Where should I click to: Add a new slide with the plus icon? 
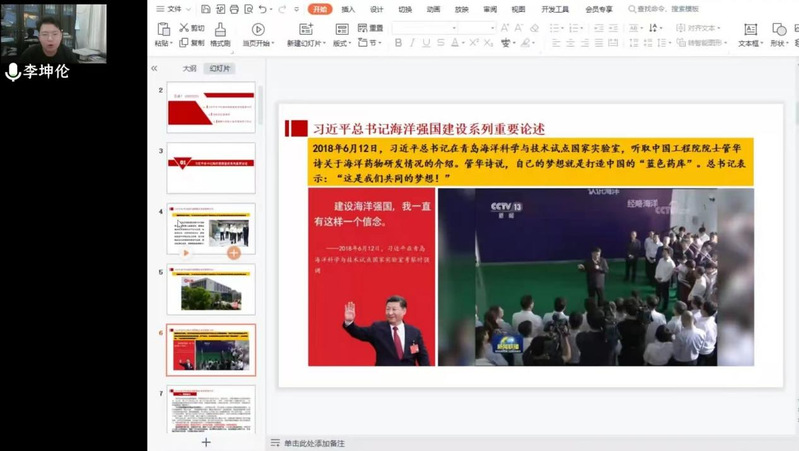point(206,441)
